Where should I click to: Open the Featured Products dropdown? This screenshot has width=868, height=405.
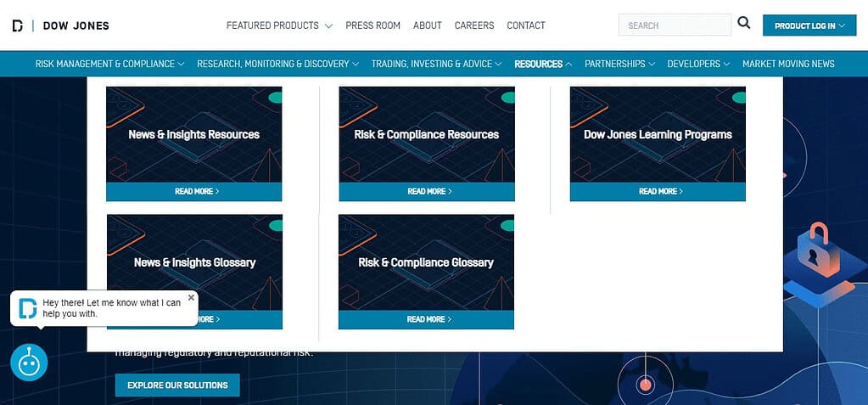point(279,25)
